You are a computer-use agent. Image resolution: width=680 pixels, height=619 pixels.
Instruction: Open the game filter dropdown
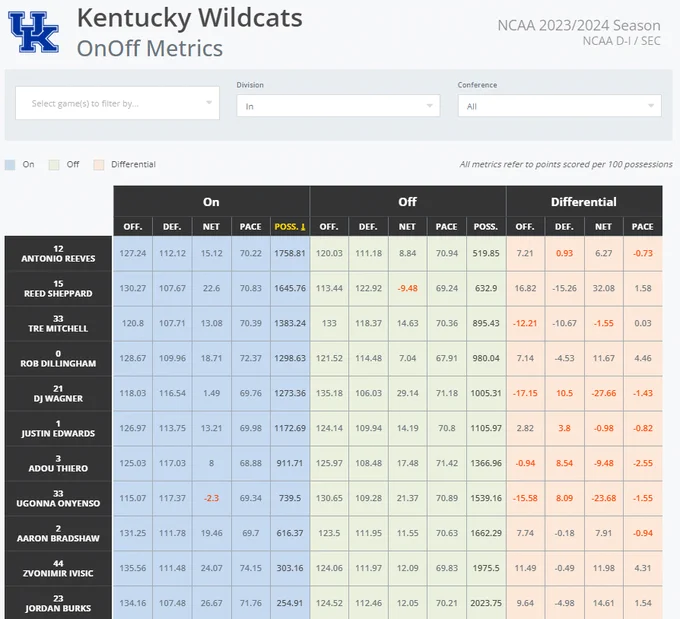[117, 103]
